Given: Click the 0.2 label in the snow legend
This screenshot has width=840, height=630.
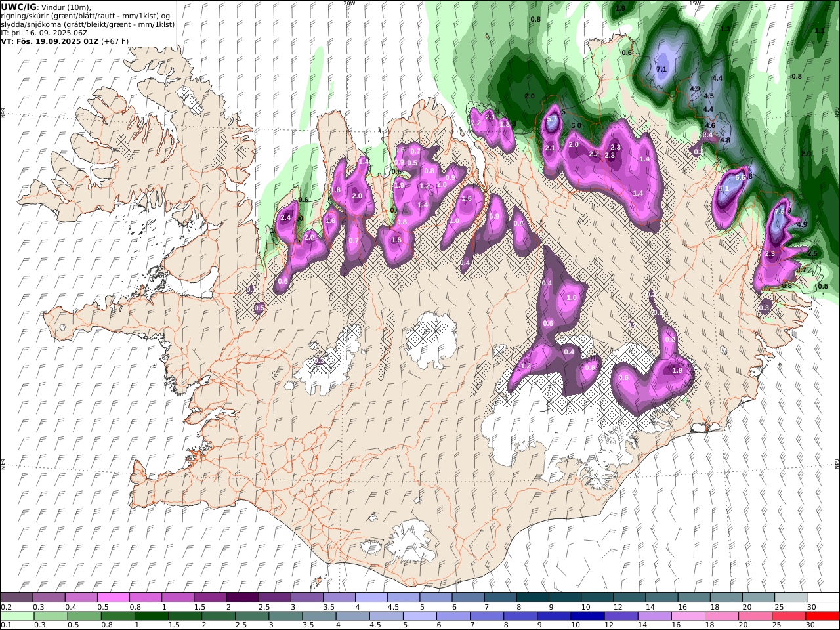Looking at the screenshot, I should (x=5, y=607).
